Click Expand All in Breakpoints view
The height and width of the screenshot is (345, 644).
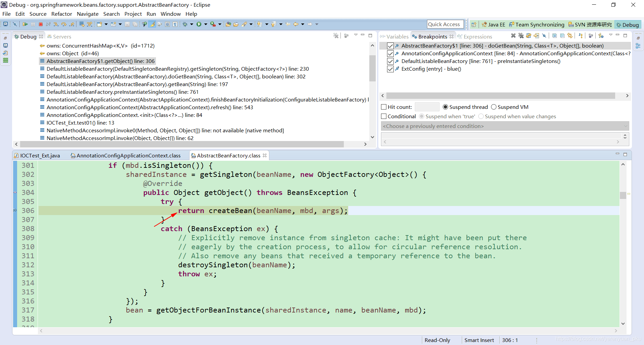[554, 36]
